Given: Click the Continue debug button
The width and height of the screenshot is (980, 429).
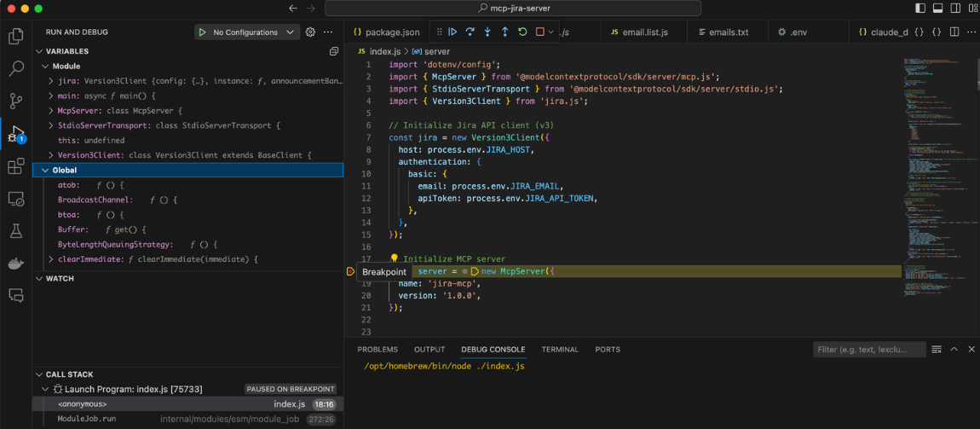Looking at the screenshot, I should coord(453,32).
